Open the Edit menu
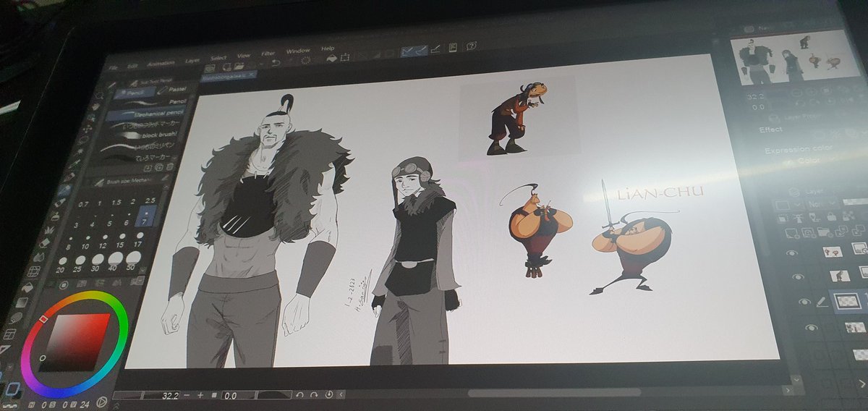The height and width of the screenshot is (411, 868). point(133,65)
